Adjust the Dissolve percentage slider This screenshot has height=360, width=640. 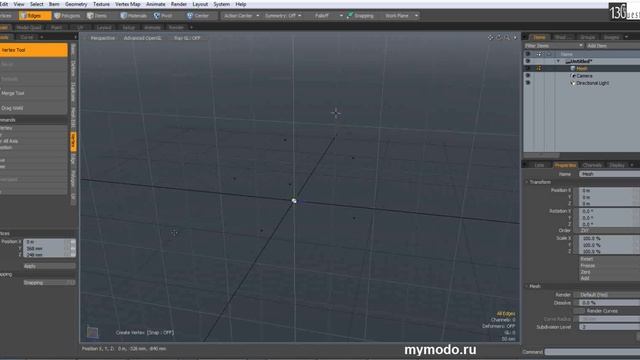(x=609, y=303)
